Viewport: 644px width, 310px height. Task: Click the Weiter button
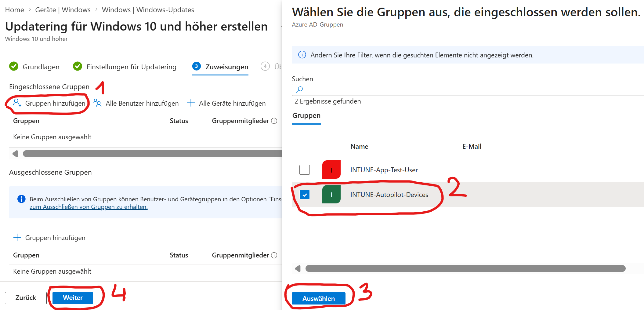73,298
